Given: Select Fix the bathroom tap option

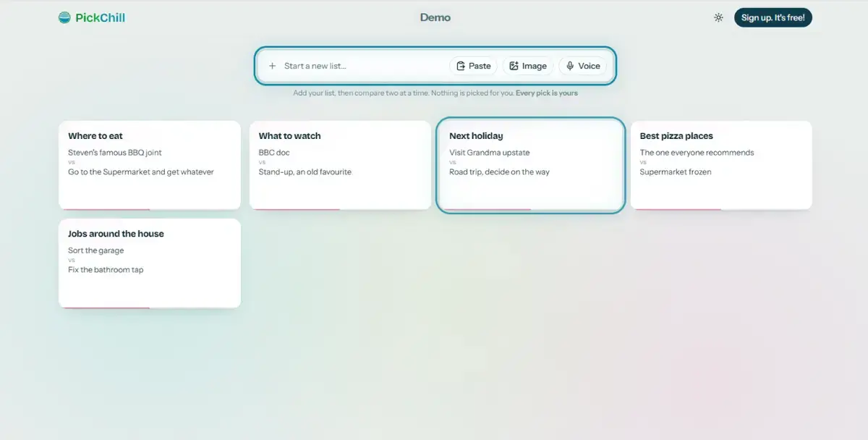Looking at the screenshot, I should click(106, 270).
